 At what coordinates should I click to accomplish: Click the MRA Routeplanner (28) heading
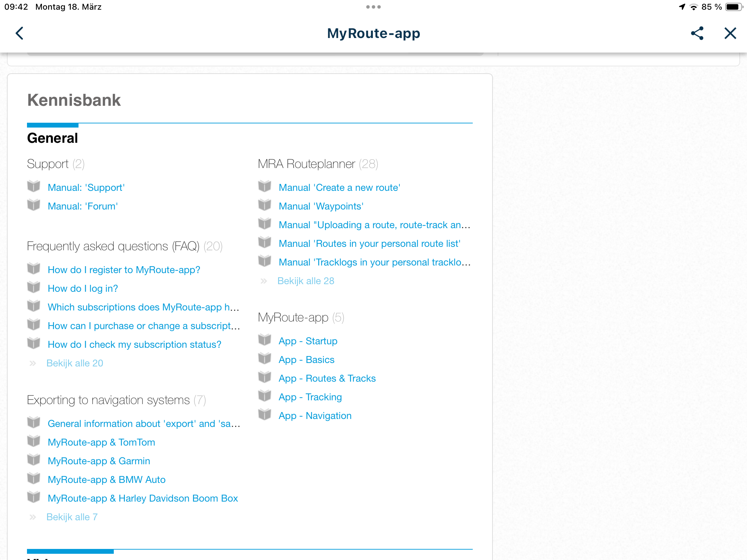[x=318, y=164]
